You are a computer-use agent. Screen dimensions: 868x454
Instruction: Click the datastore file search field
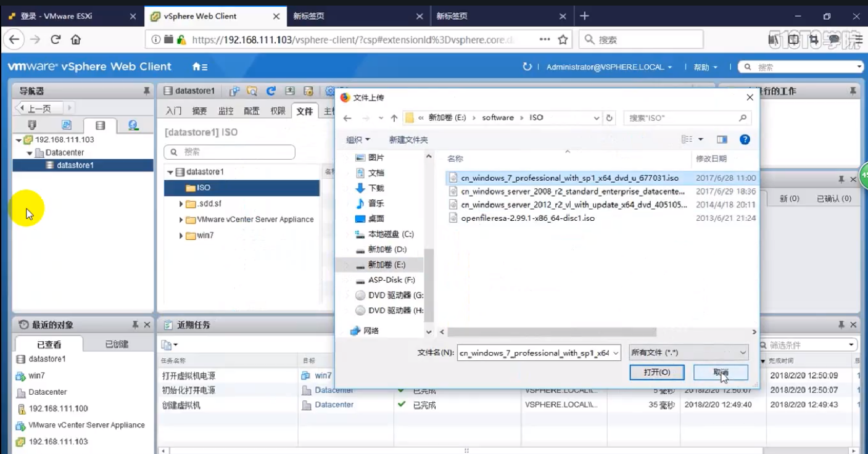pyautogui.click(x=229, y=152)
